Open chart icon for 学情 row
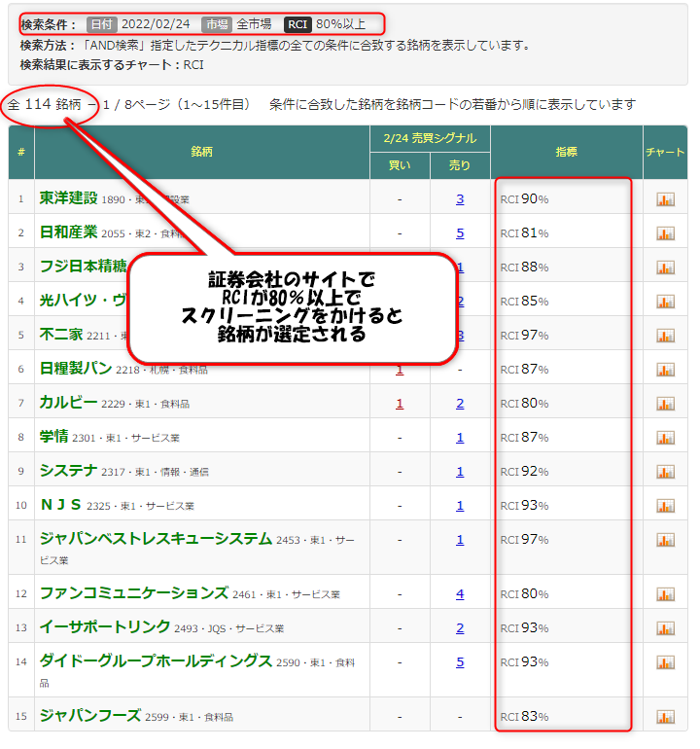 665,438
